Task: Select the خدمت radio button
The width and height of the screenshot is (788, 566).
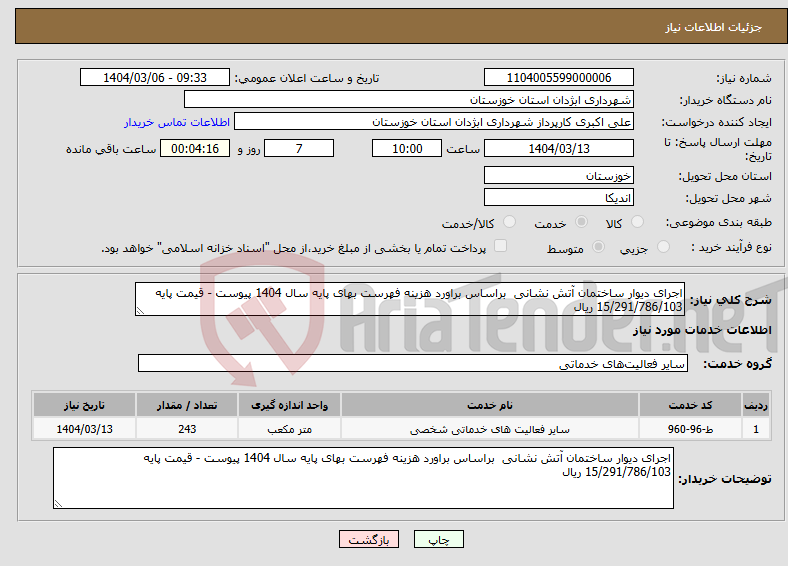Action: tap(581, 222)
